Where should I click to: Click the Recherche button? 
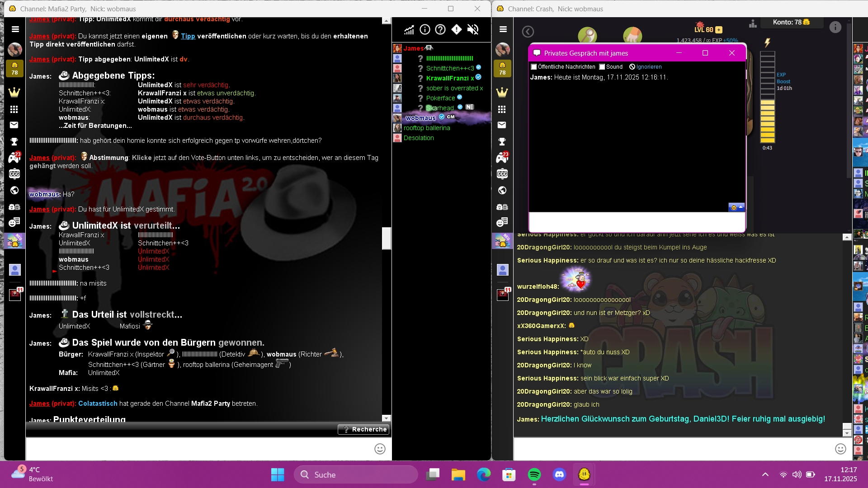tap(363, 429)
